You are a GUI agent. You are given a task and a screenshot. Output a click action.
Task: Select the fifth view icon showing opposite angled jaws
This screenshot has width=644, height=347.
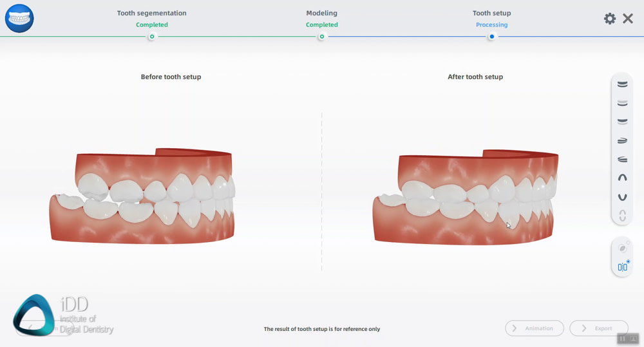click(x=622, y=159)
